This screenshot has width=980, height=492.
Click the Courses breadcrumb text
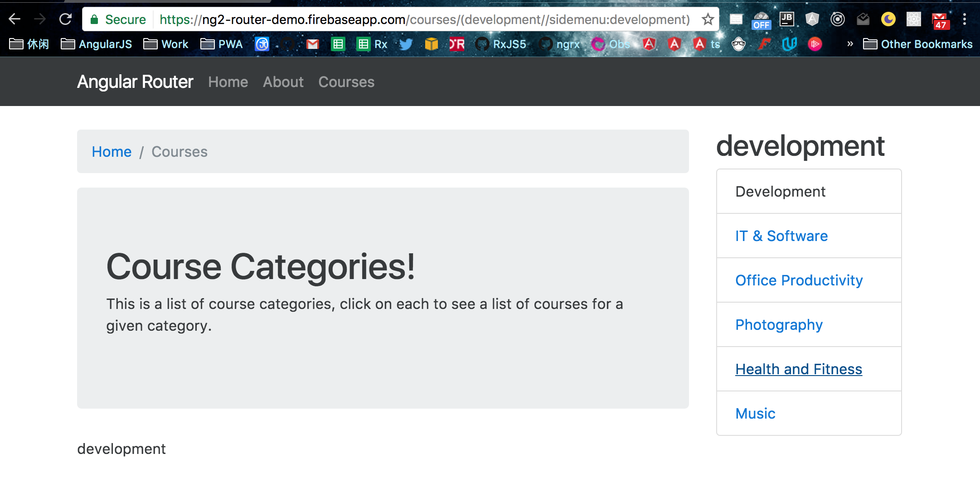coord(180,152)
